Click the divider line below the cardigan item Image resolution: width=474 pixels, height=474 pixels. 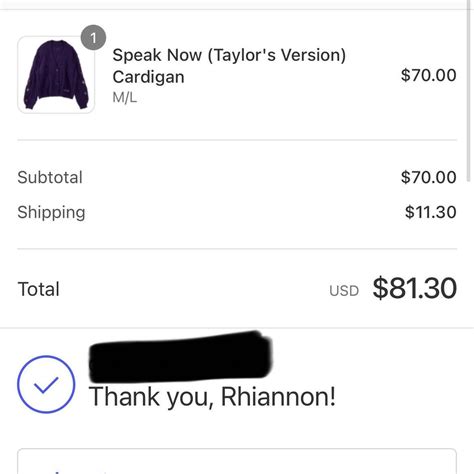click(237, 140)
